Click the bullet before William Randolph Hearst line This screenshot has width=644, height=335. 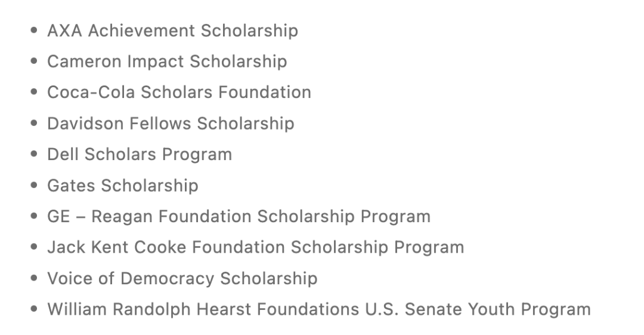tap(34, 309)
